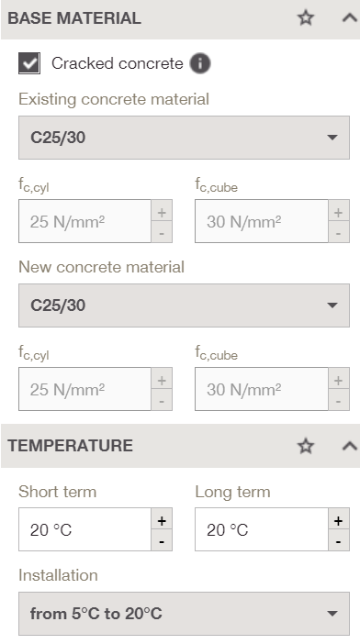Screen dimensions: 360x644
Task: Click new concrete fc,cube plus stepper
Action: (339, 379)
